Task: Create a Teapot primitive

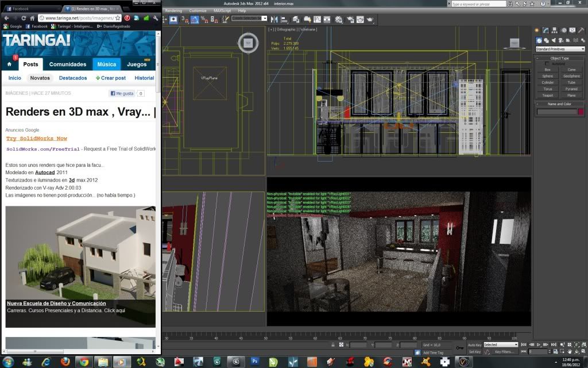Action: coord(547,95)
